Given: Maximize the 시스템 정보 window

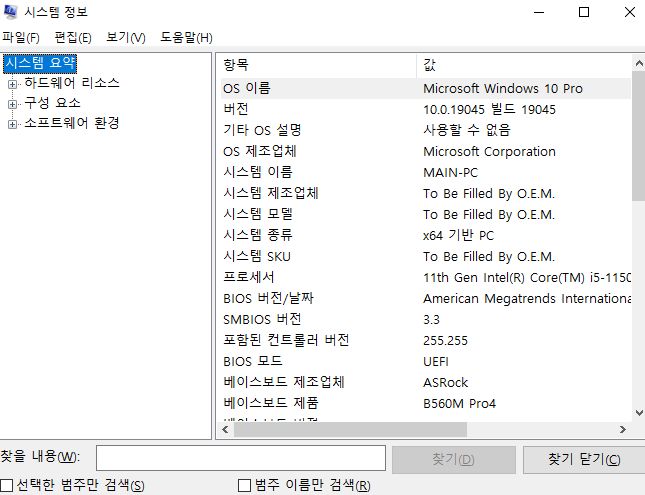Looking at the screenshot, I should coord(584,12).
